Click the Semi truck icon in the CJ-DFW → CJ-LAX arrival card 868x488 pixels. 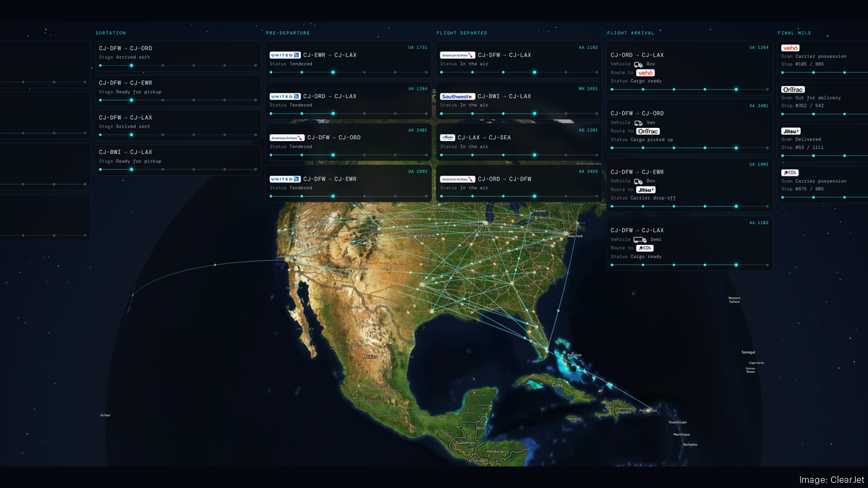pyautogui.click(x=640, y=239)
